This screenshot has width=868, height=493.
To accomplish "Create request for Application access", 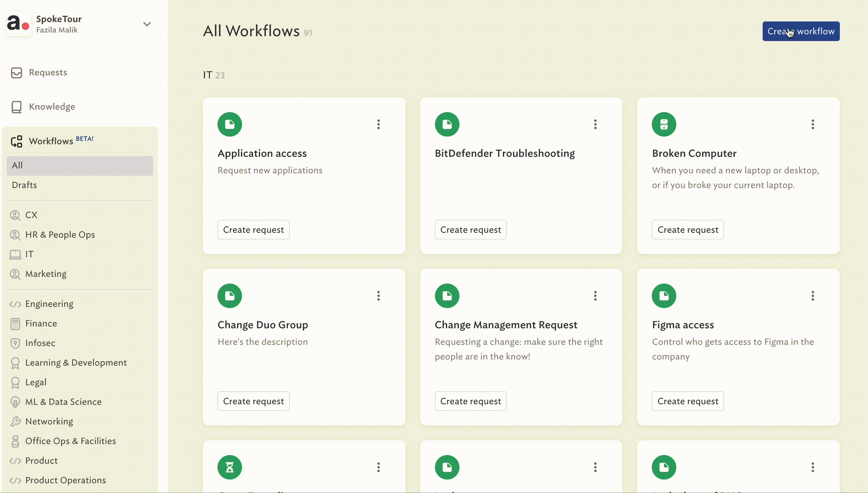I will coord(253,230).
